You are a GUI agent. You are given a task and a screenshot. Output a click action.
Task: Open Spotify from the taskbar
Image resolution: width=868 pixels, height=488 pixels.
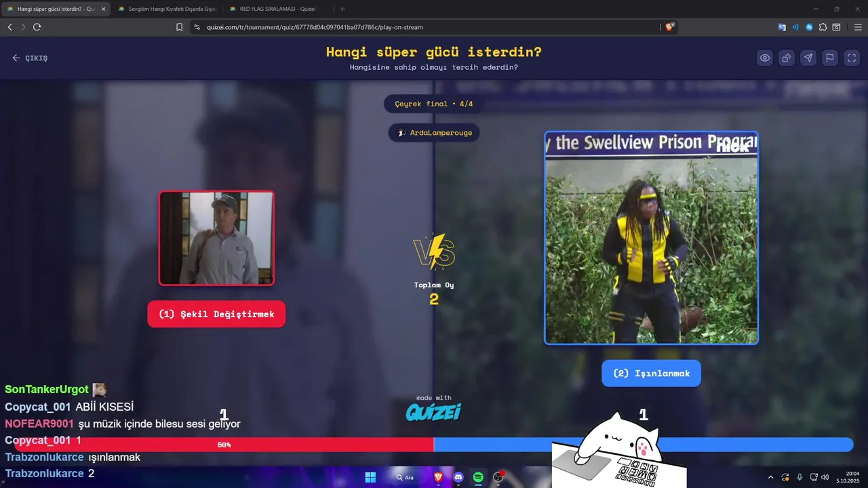coord(478,477)
